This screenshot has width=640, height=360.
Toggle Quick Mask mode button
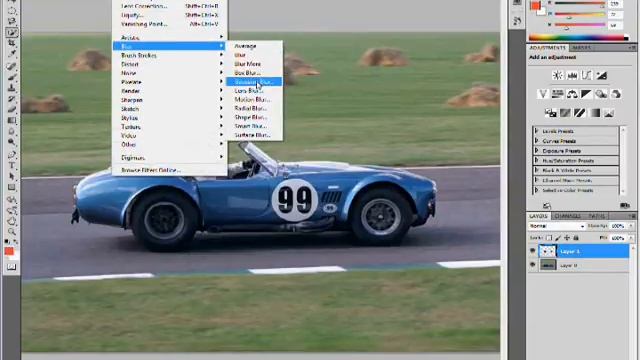pos(11,267)
